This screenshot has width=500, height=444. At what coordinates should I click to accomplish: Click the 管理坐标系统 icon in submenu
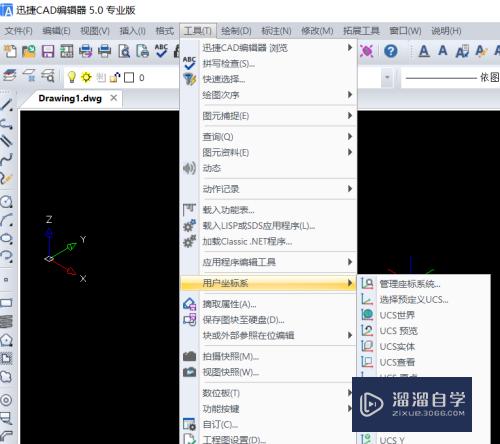point(367,284)
